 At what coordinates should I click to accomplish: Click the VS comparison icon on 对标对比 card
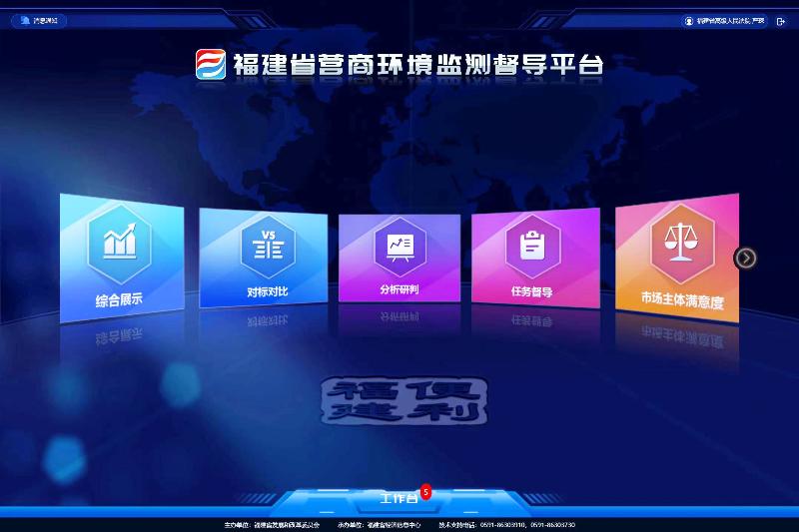click(267, 245)
